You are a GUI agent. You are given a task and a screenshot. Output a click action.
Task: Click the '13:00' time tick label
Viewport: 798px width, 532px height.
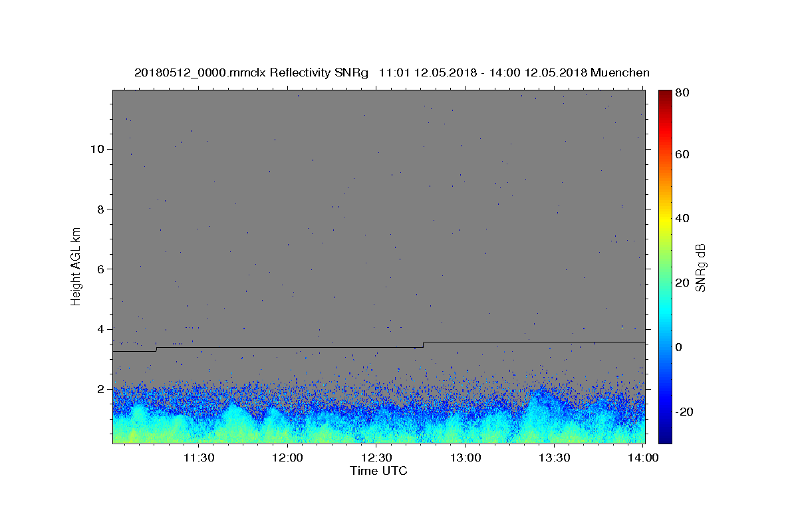[x=465, y=458]
